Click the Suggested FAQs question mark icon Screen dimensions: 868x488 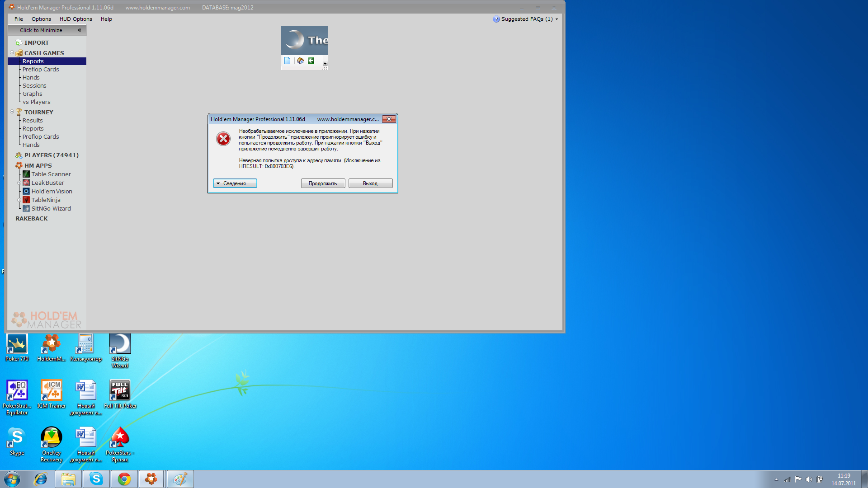click(496, 19)
